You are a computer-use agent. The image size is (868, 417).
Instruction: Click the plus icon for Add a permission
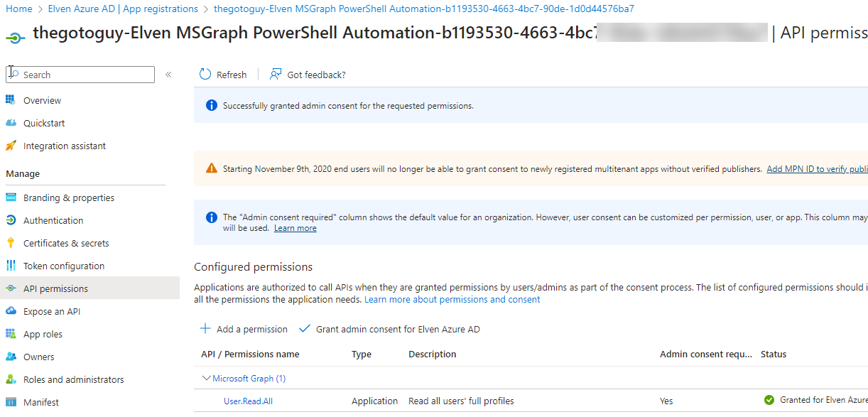pos(205,329)
